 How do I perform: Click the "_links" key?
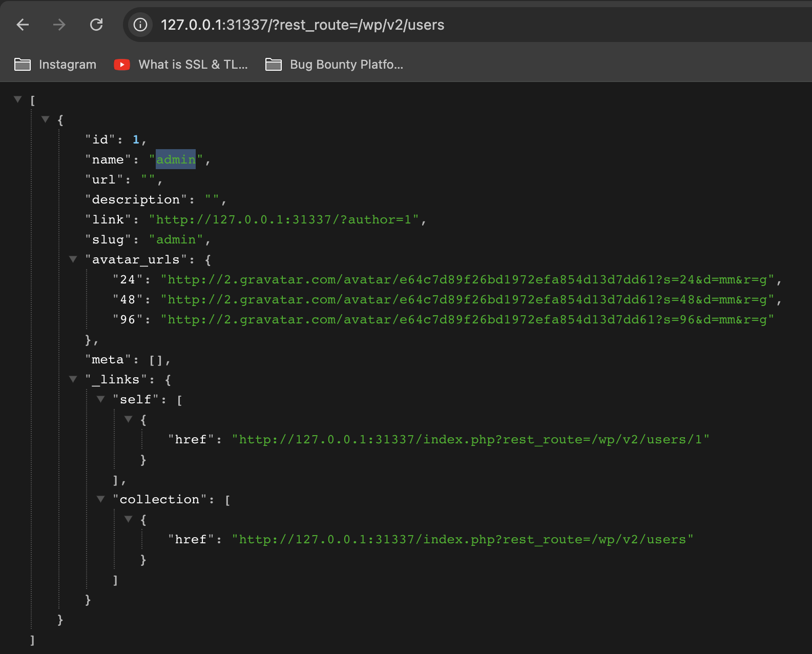click(x=116, y=379)
